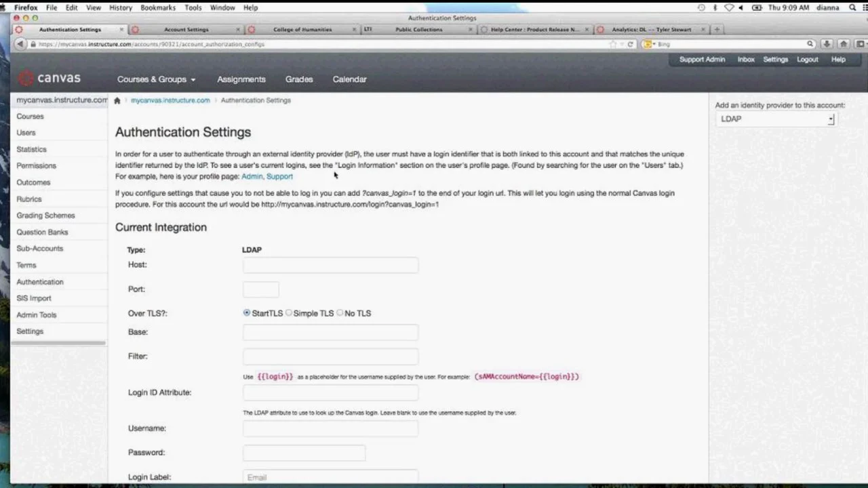Open the Firefox downloads arrow icon
This screenshot has width=868, height=488.
pyautogui.click(x=827, y=44)
